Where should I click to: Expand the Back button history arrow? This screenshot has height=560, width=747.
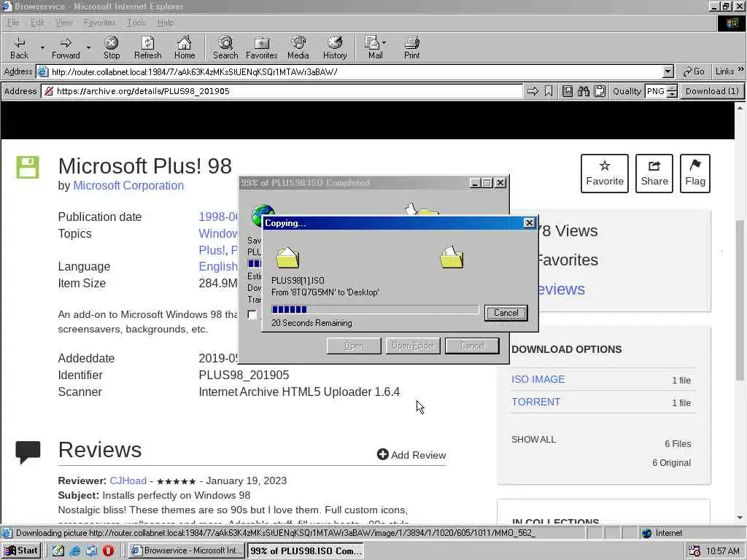(42, 47)
